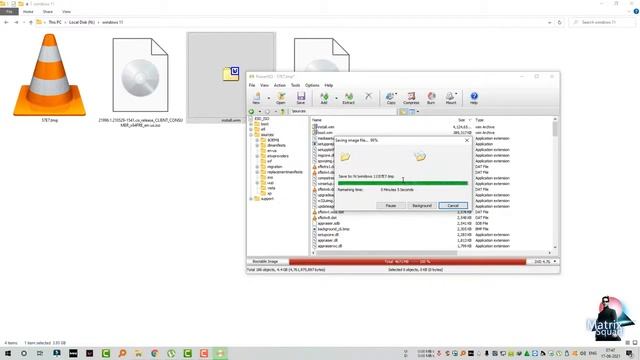
Task: Open the Chrome icon on taskbar
Action: click(155, 353)
